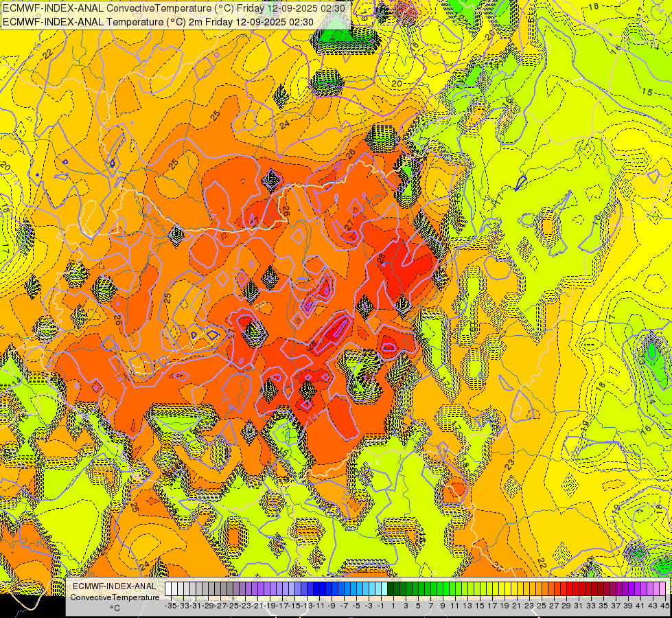
Task: Pick the yellow swatch above legend 17
Action: coord(489,589)
